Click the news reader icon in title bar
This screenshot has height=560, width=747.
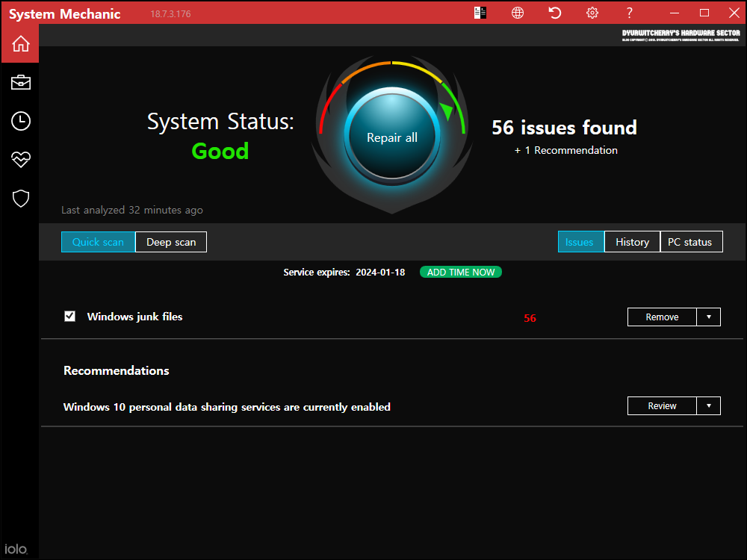coord(480,13)
